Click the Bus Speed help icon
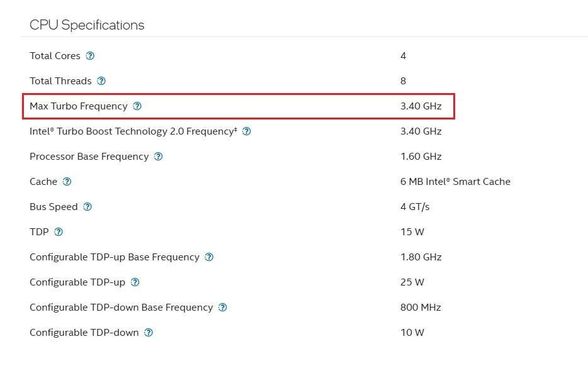588x366 pixels. pyautogui.click(x=88, y=207)
